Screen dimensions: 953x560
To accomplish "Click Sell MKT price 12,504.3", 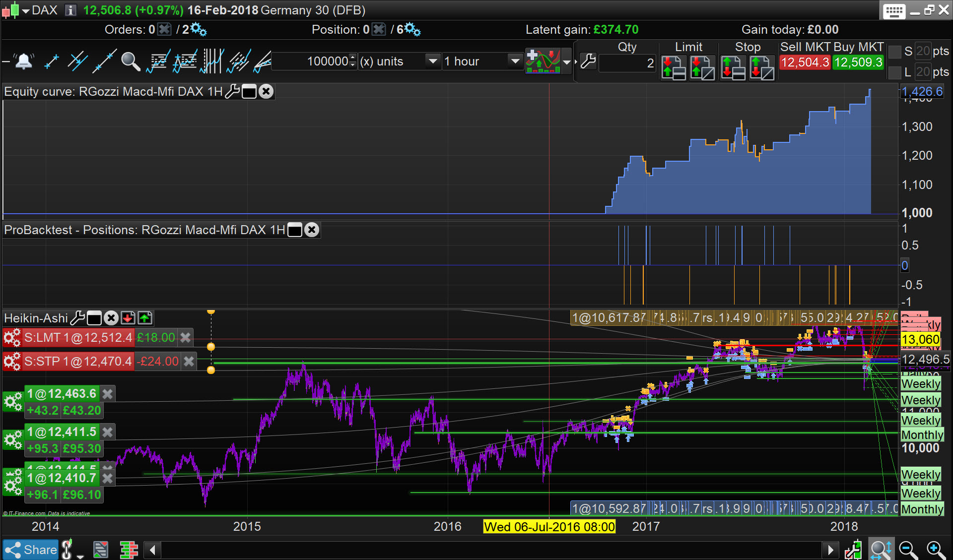I will [x=805, y=62].
